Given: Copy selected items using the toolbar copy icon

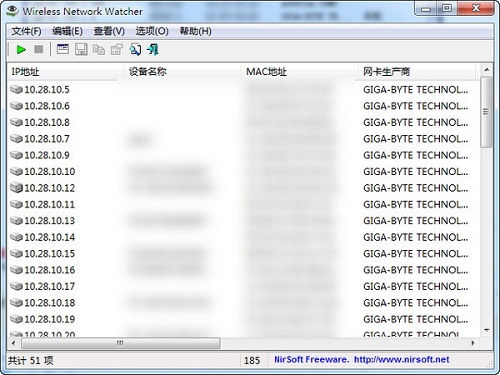Looking at the screenshot, I should 99,50.
